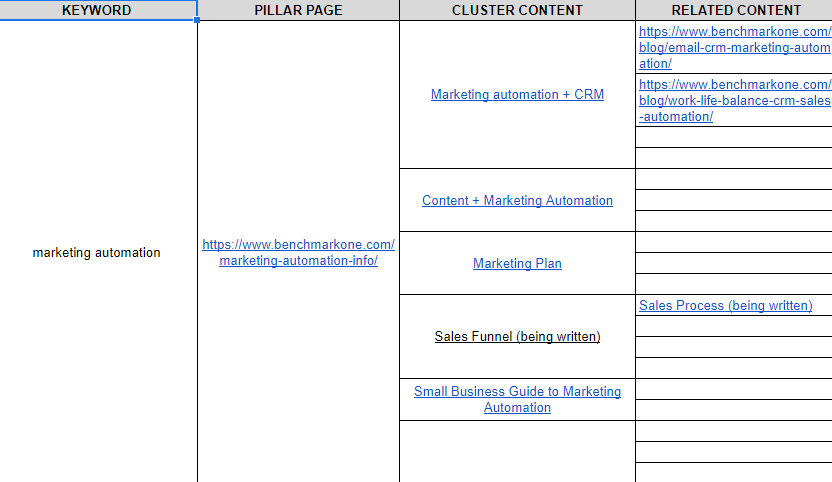
Task: Click the fill handle on KEYWORD cell
Action: click(197, 20)
